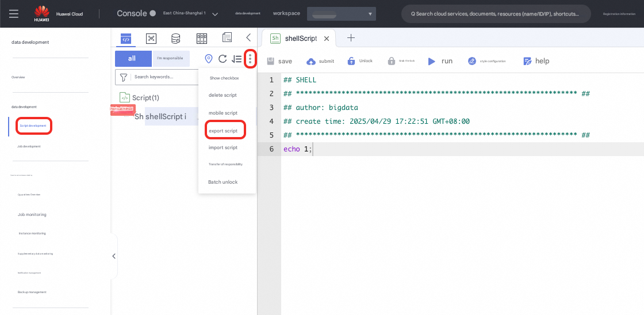Viewport: 644px width, 315px height.
Task: Open Script development in the sidebar
Action: tap(34, 126)
